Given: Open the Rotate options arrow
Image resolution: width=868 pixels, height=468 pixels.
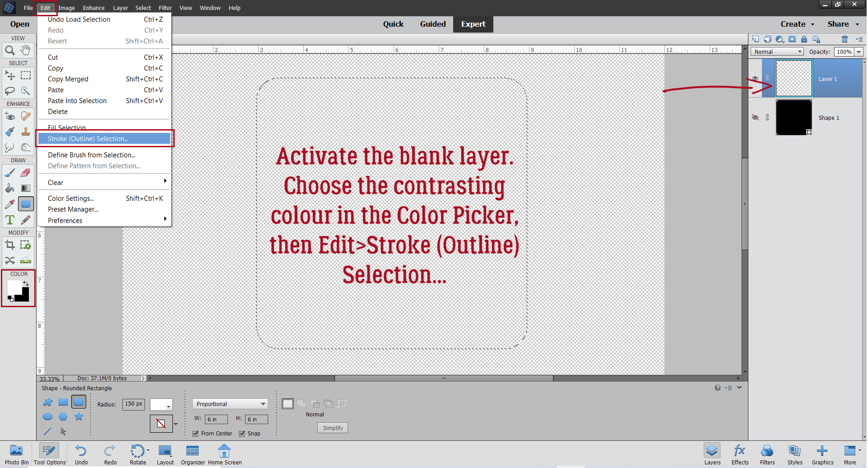Looking at the screenshot, I should [x=148, y=450].
